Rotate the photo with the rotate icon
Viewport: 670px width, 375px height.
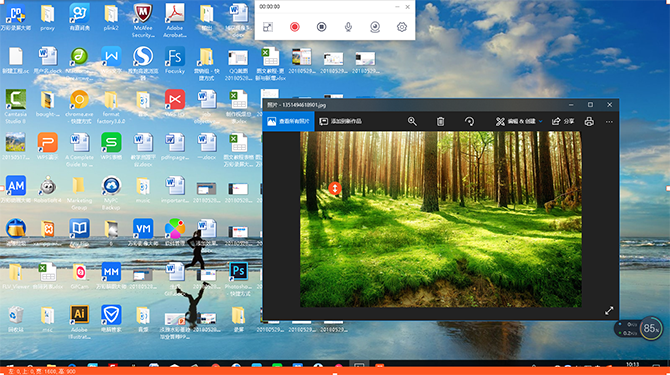click(469, 122)
